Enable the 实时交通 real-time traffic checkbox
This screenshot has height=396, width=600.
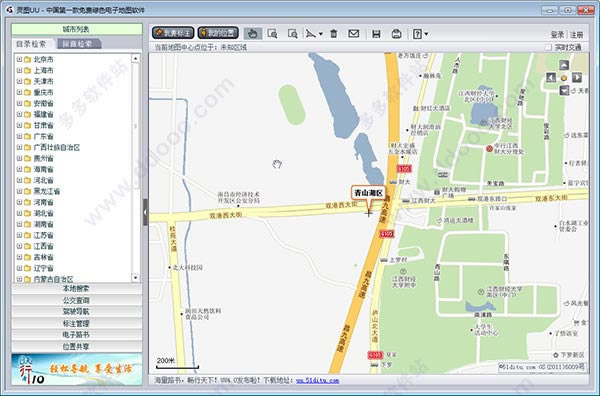tap(548, 47)
